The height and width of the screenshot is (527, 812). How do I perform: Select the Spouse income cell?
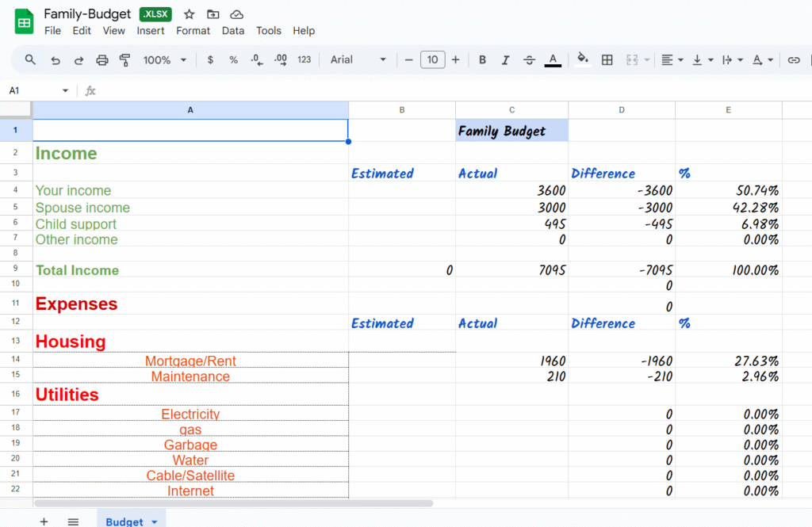pyautogui.click(x=190, y=208)
